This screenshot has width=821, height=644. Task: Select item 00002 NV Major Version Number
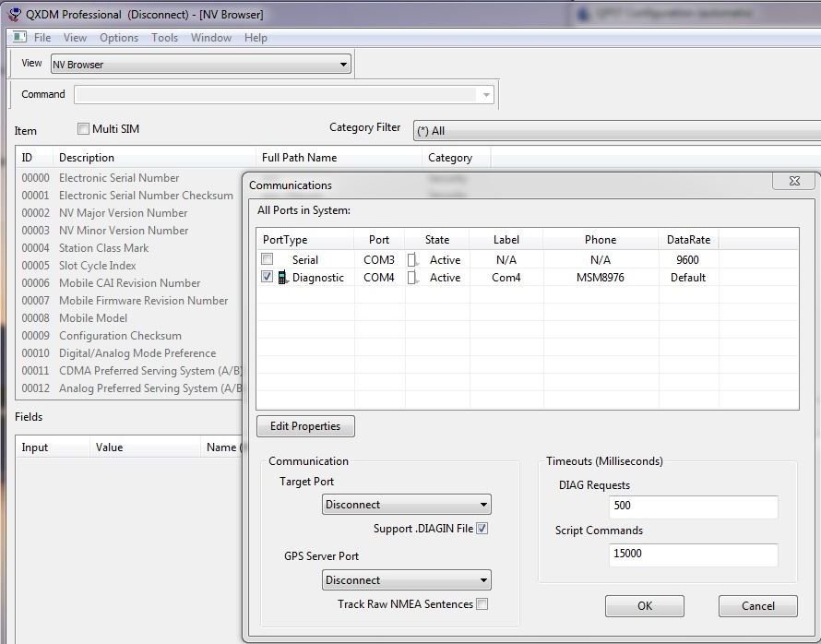click(x=129, y=213)
